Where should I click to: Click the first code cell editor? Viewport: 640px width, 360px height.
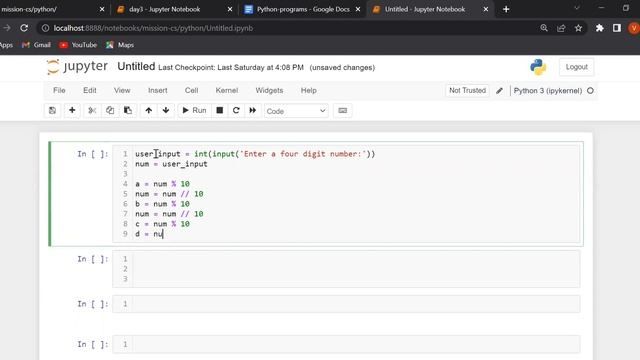point(346,194)
